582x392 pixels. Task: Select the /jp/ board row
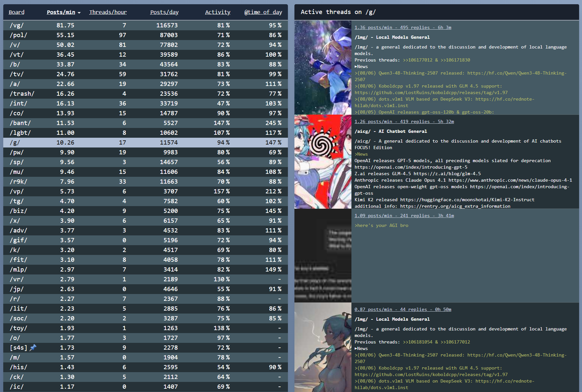(146, 289)
